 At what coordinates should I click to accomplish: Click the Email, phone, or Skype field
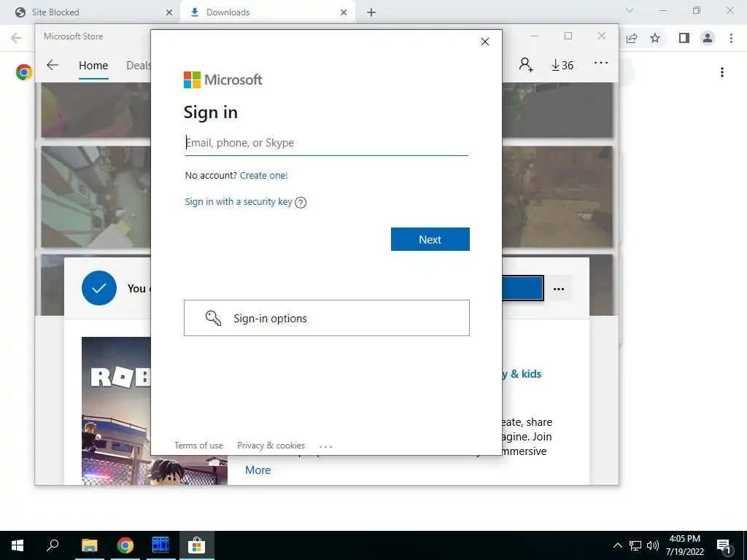coord(326,143)
